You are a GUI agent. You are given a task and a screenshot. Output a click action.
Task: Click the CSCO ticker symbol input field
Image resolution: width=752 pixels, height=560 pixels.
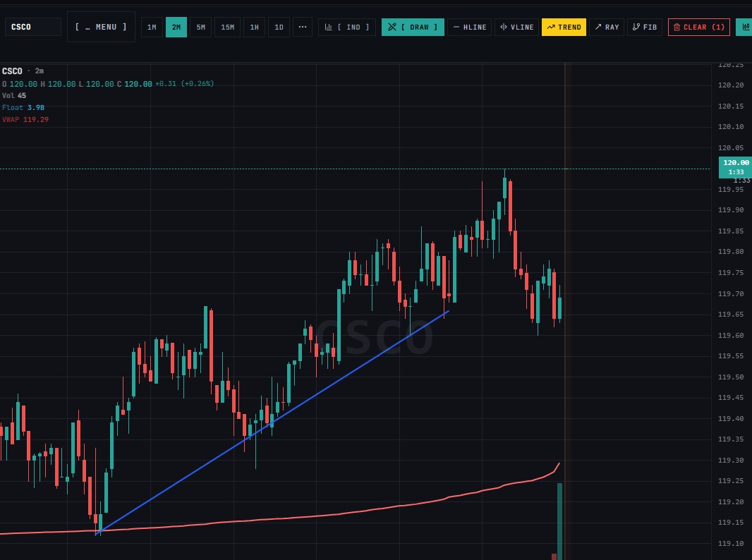tap(33, 27)
